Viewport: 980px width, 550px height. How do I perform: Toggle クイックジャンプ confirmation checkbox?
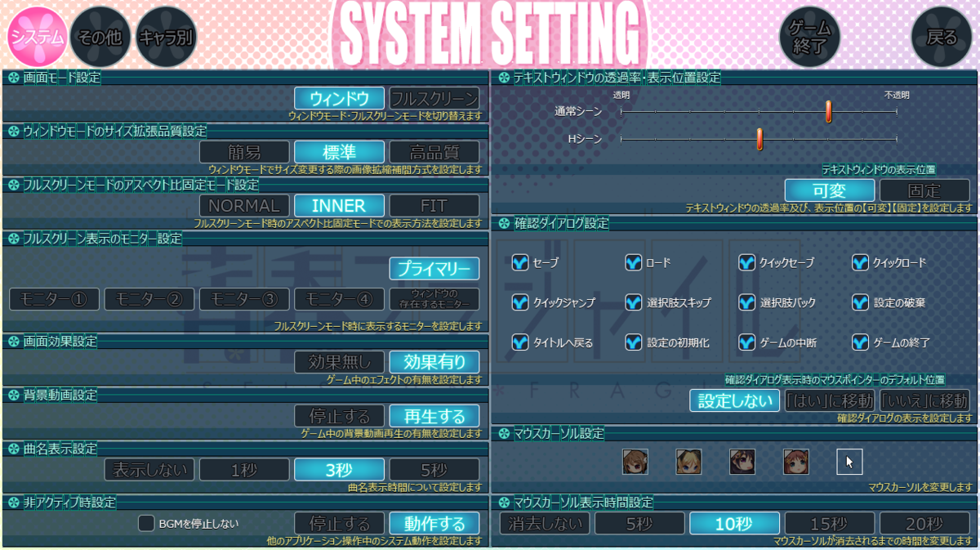[x=520, y=302]
